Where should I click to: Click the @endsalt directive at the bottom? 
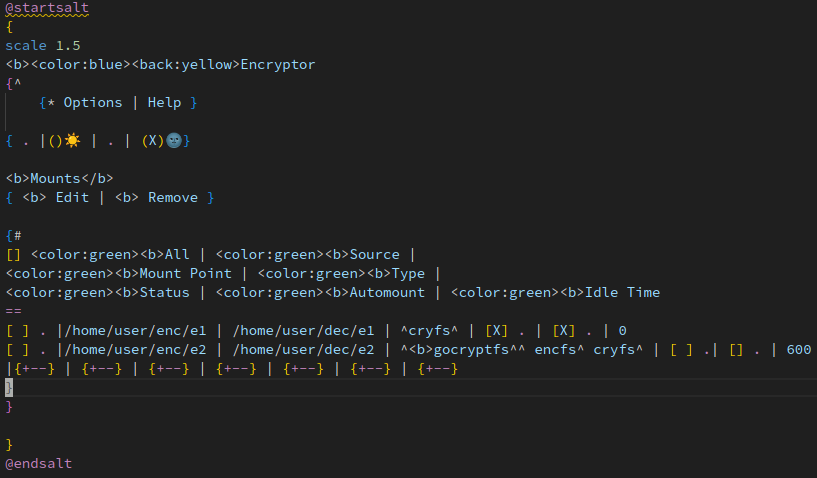tap(39, 463)
